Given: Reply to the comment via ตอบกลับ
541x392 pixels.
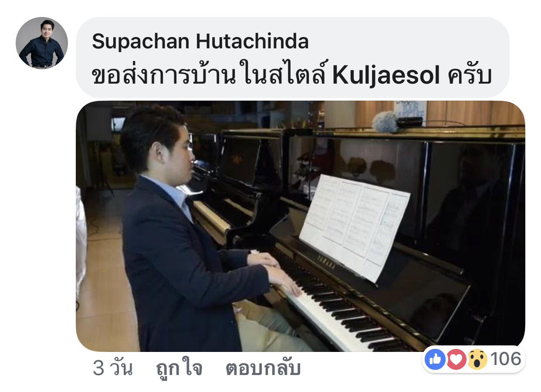Looking at the screenshot, I should point(263,369).
